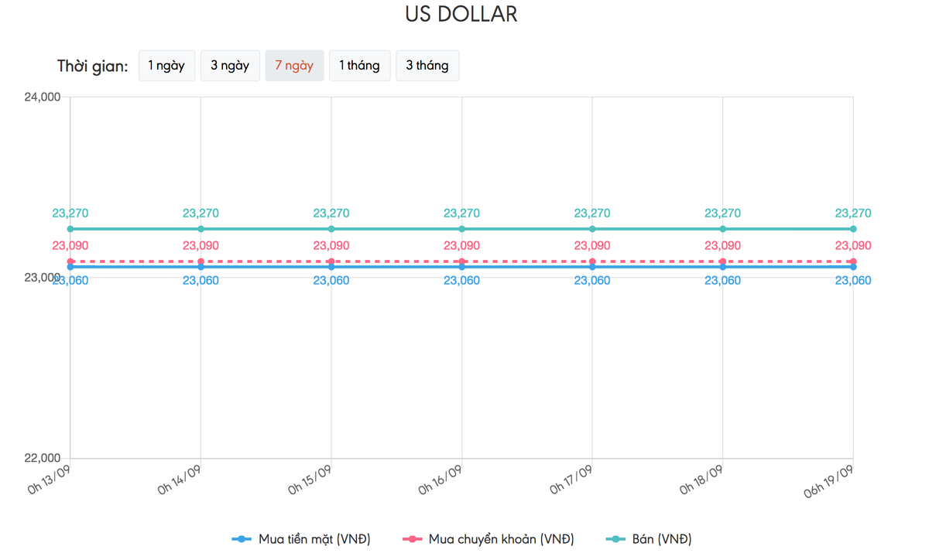The image size is (929, 560).
Task: Click the Mua chuyển khoản point at 0h 16/09
Action: (462, 261)
